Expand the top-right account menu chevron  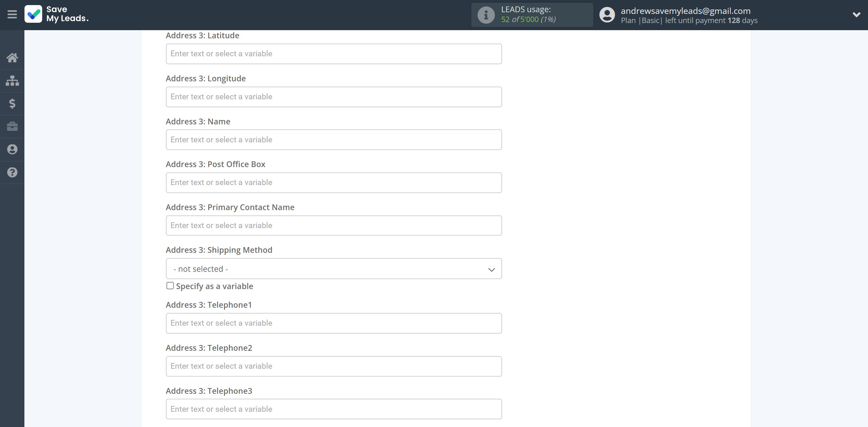coord(854,14)
